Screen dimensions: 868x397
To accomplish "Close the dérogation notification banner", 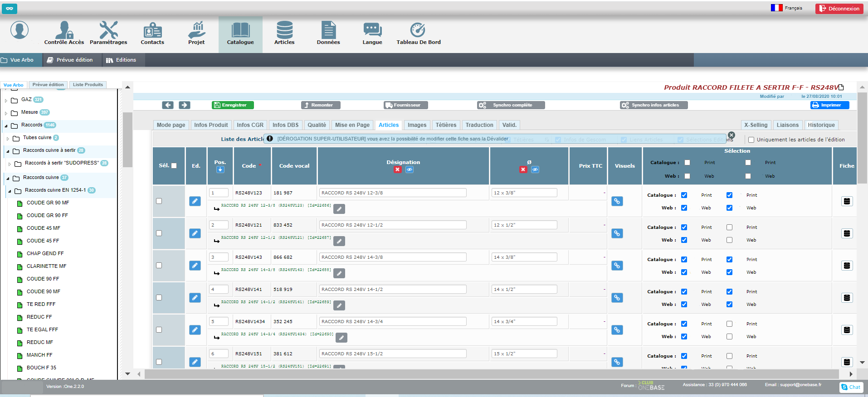I will coord(731,135).
